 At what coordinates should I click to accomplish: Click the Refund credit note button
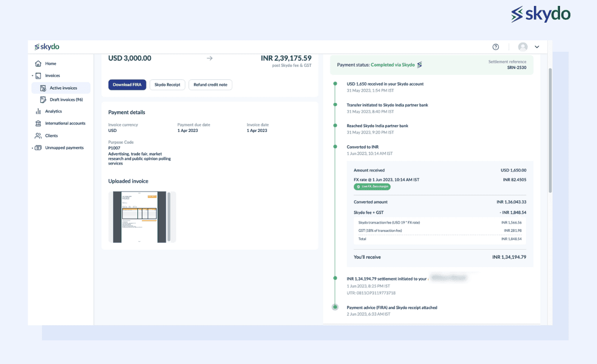(210, 85)
